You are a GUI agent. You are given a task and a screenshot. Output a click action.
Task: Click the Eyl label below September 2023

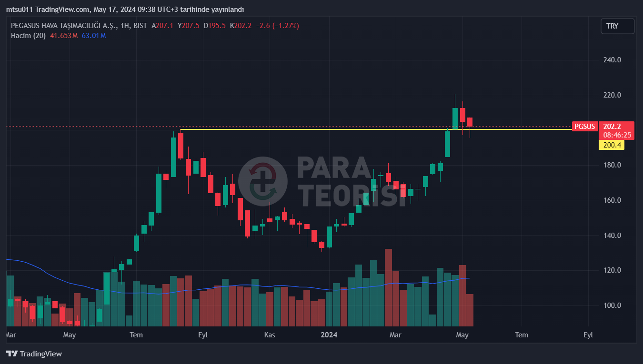[203, 335]
